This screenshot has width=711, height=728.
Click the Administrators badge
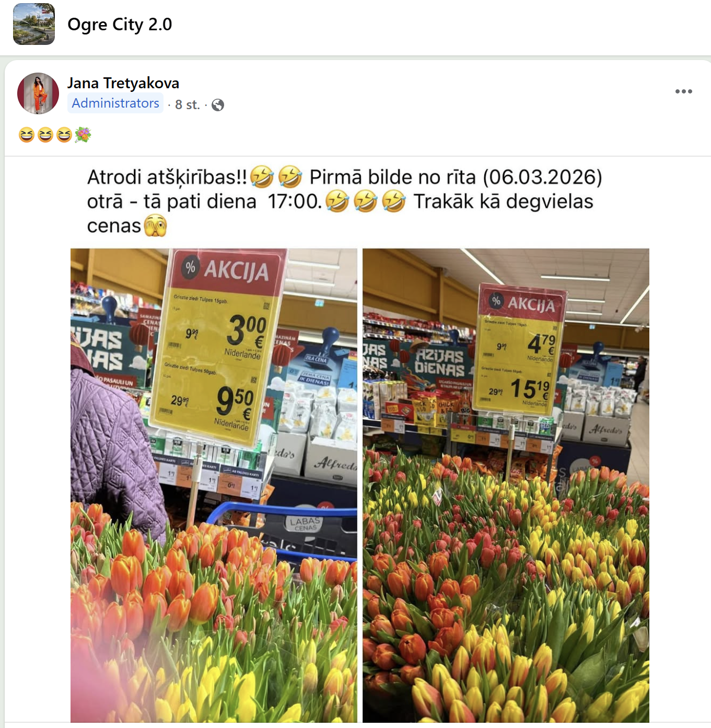click(115, 103)
